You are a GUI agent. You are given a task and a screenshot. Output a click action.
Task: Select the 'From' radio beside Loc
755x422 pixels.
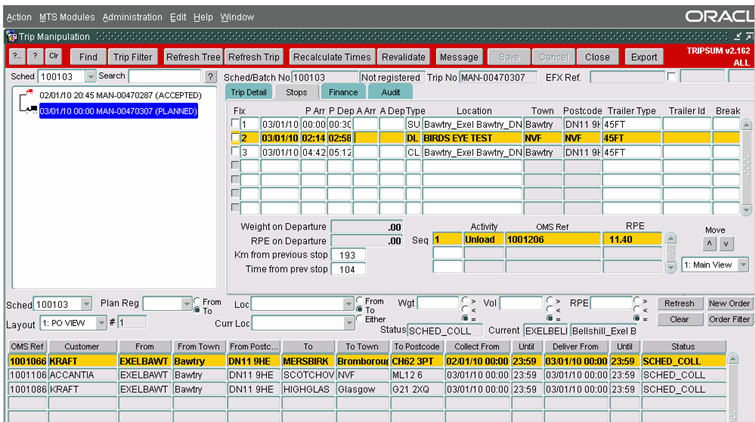click(x=360, y=301)
